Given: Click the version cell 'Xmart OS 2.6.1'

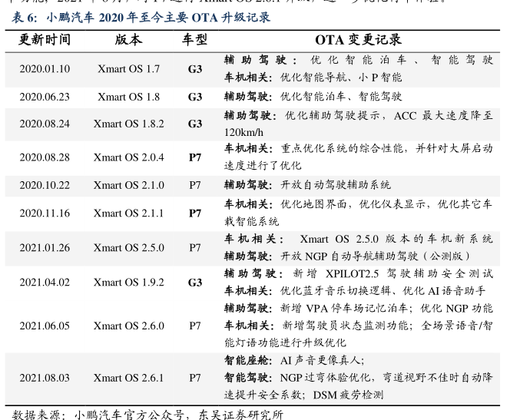Looking at the screenshot, I should click(x=129, y=378).
